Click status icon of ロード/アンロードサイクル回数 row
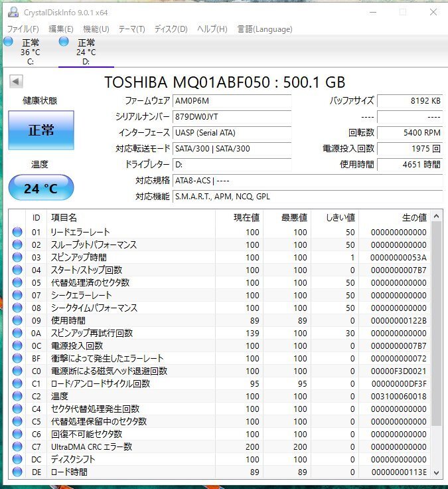Image resolution: width=448 pixels, height=489 pixels. click(x=17, y=383)
